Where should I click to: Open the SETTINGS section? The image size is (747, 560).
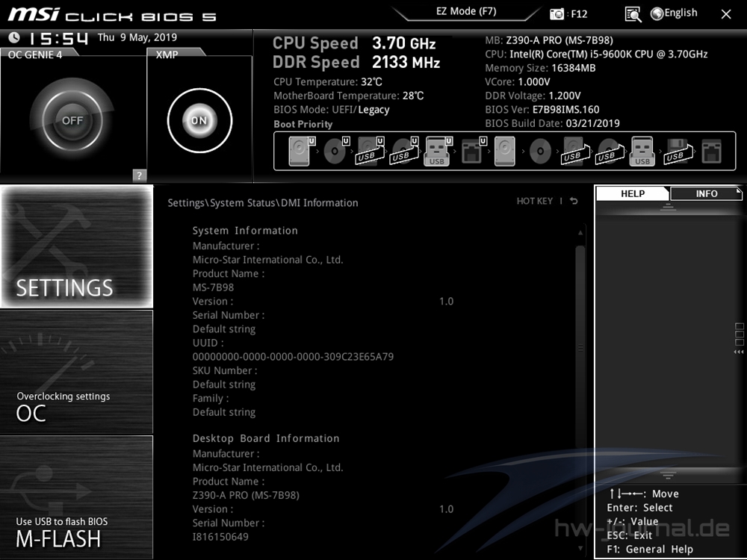pyautogui.click(x=77, y=246)
